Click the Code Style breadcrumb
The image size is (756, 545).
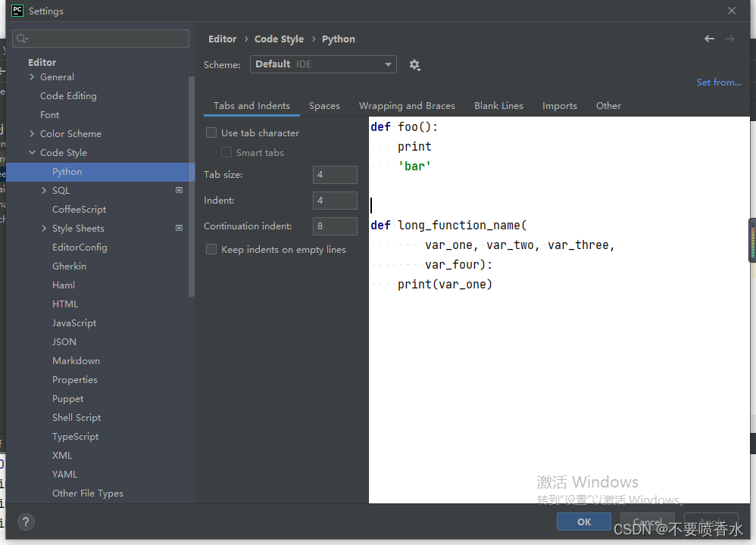click(x=280, y=39)
